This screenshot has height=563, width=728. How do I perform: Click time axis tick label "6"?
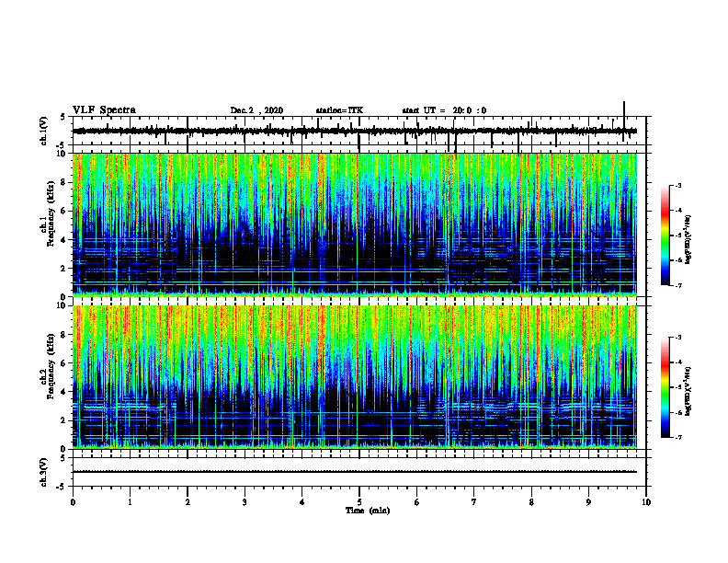(x=417, y=502)
